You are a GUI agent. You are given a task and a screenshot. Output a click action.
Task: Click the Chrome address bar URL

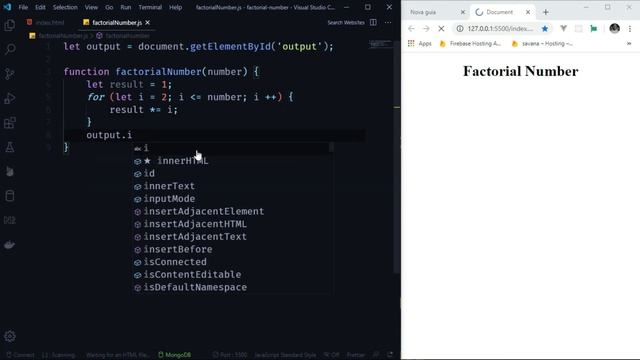click(500, 29)
